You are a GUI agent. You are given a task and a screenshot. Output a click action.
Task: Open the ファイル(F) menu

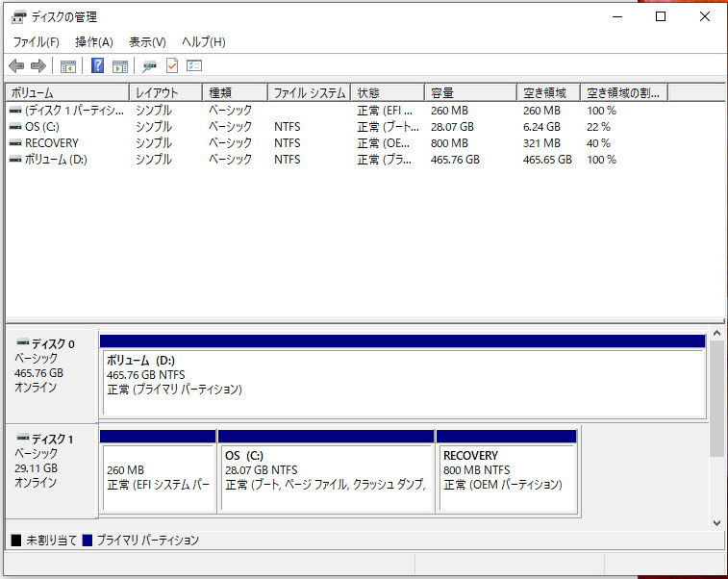click(37, 42)
